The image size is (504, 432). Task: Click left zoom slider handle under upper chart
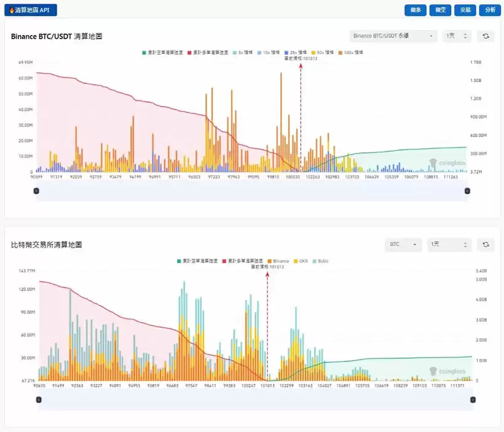[36, 191]
